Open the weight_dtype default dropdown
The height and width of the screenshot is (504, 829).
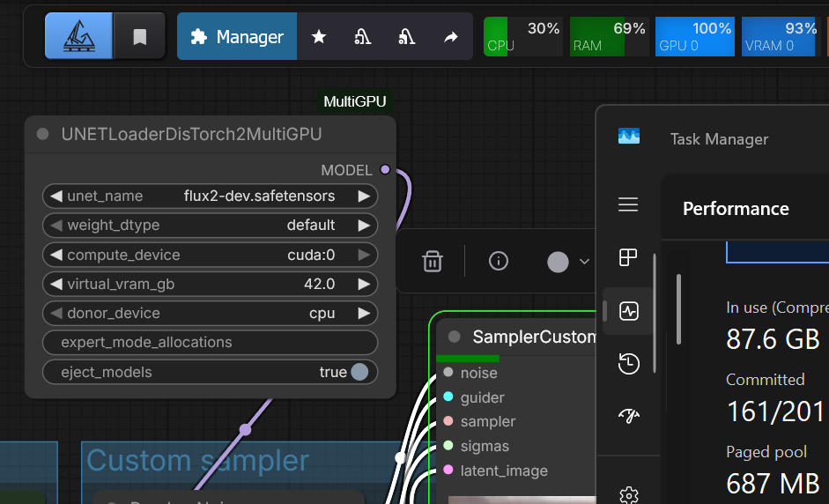[210, 226]
